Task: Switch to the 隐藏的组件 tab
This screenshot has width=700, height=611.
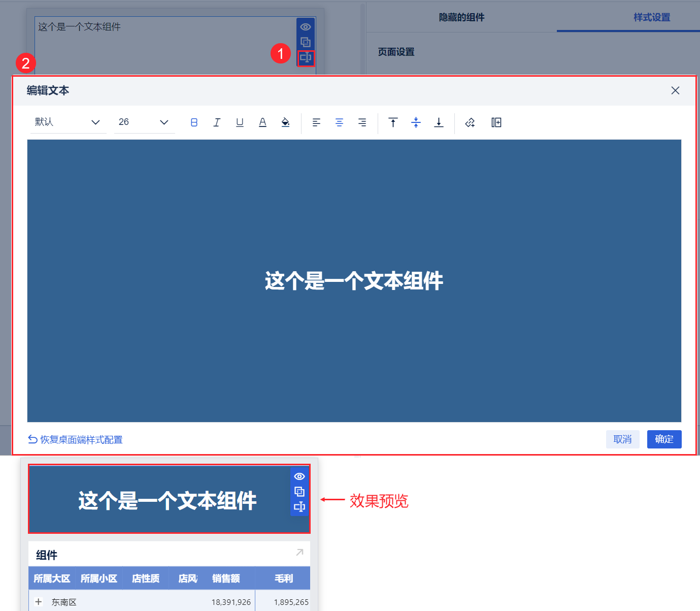Action: click(x=461, y=17)
